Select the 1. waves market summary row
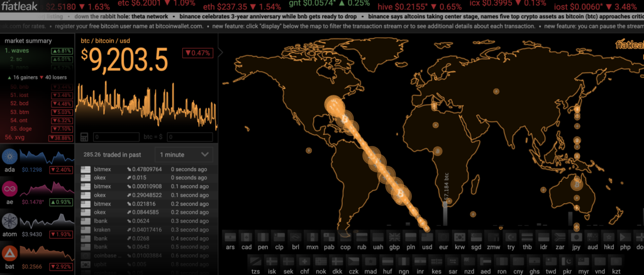This screenshot has width=644, height=275. [x=38, y=51]
